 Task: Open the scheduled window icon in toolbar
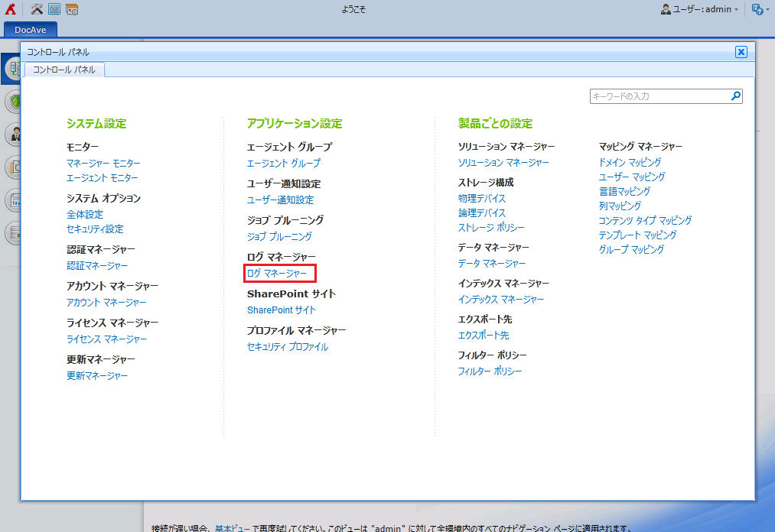click(72, 10)
